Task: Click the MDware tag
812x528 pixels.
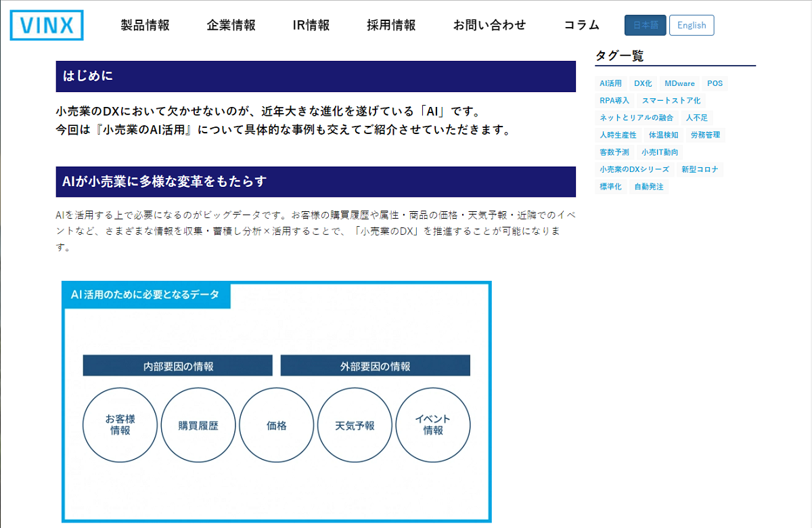Action: (x=679, y=83)
